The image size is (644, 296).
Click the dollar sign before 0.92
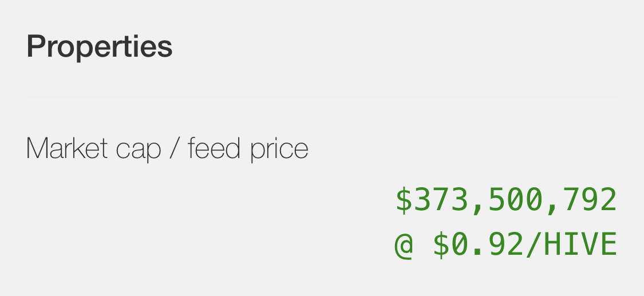(x=441, y=244)
